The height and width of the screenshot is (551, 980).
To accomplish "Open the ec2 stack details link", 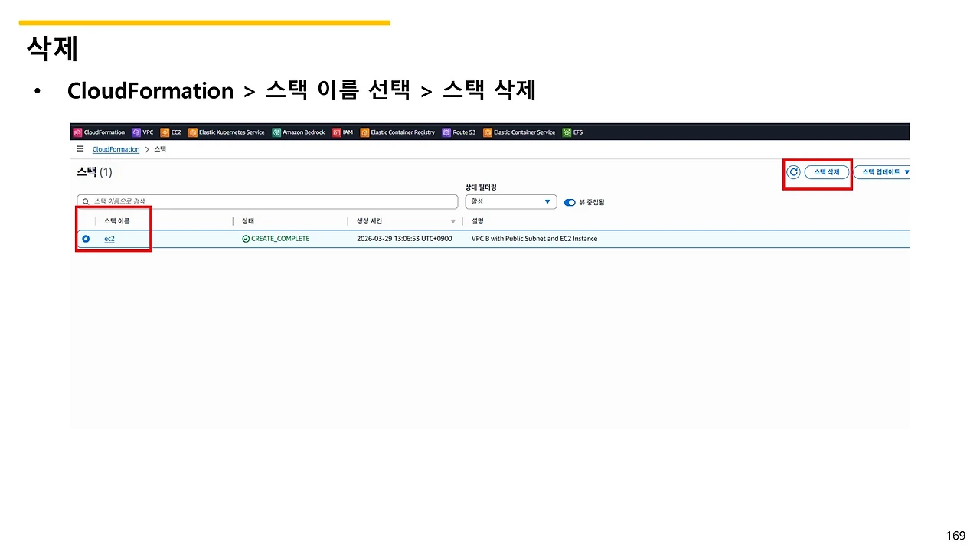I will tap(109, 238).
